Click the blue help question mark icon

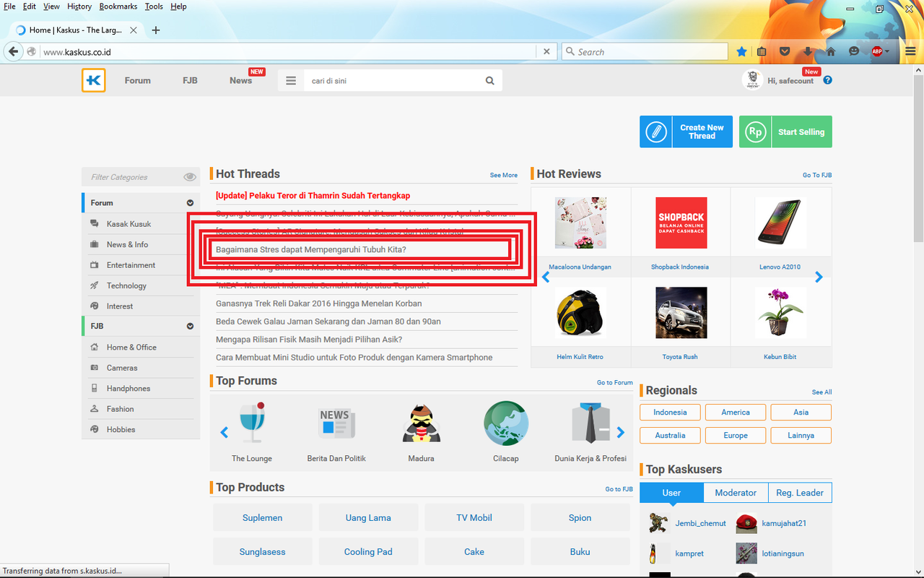click(827, 80)
